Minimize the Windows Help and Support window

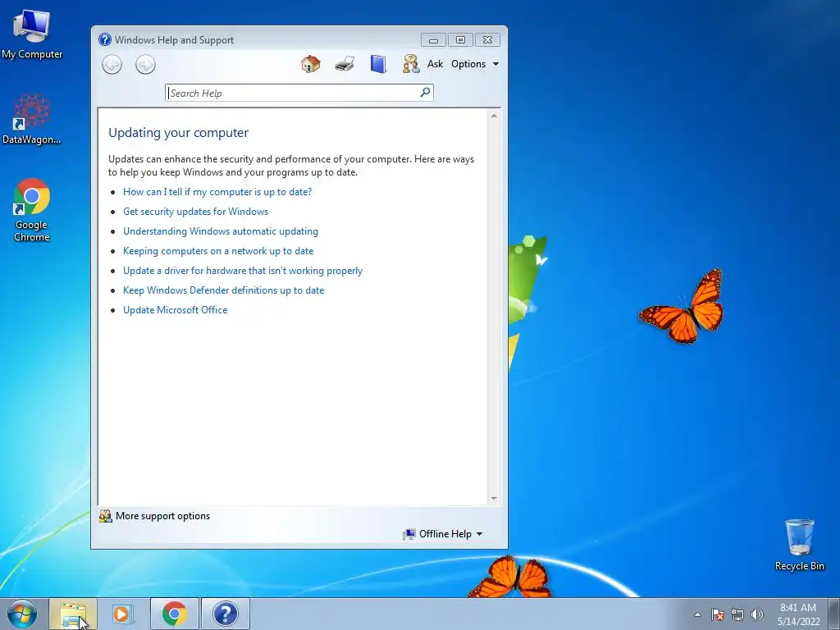(433, 40)
